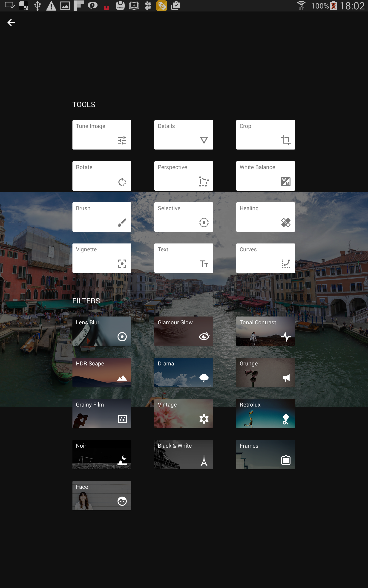Open the Rotate tool
The width and height of the screenshot is (368, 588).
pos(102,176)
